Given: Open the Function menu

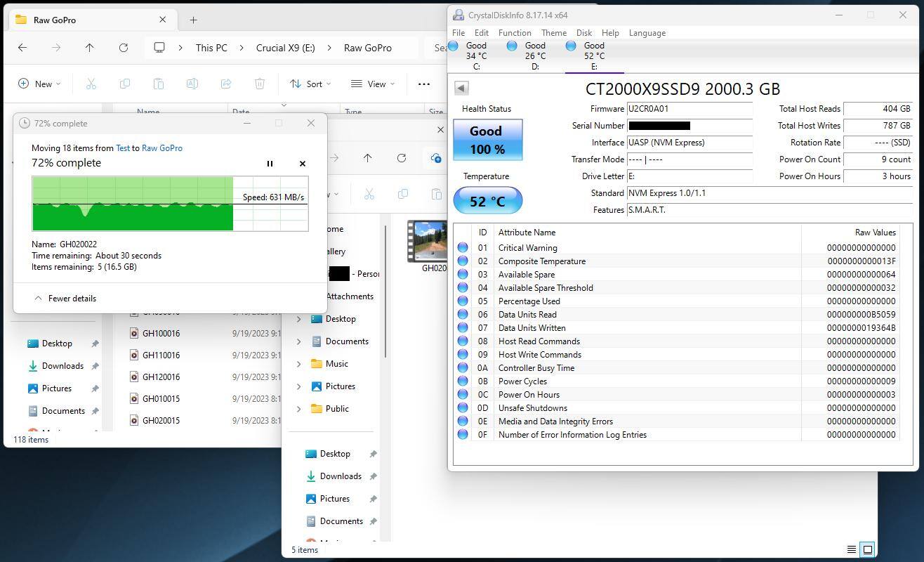Looking at the screenshot, I should [515, 33].
